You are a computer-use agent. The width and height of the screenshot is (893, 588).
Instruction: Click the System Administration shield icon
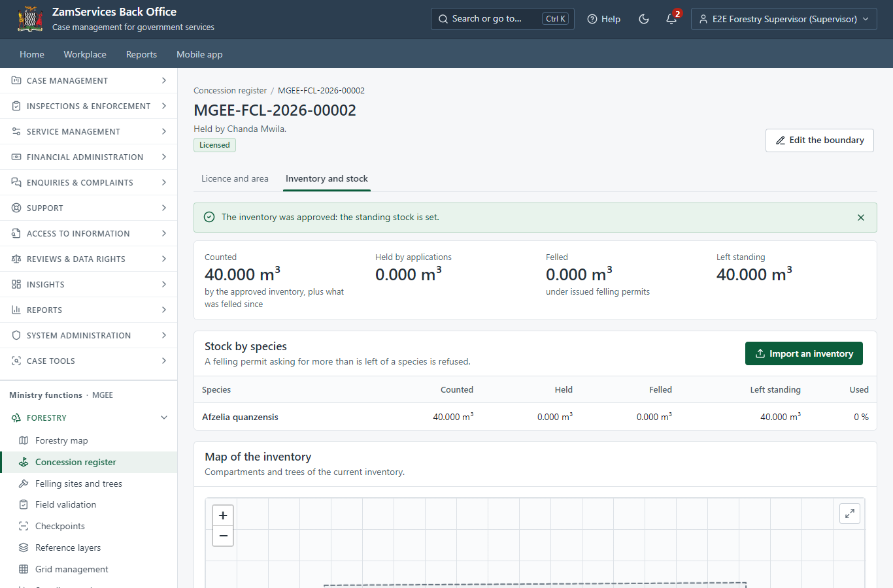(x=16, y=335)
